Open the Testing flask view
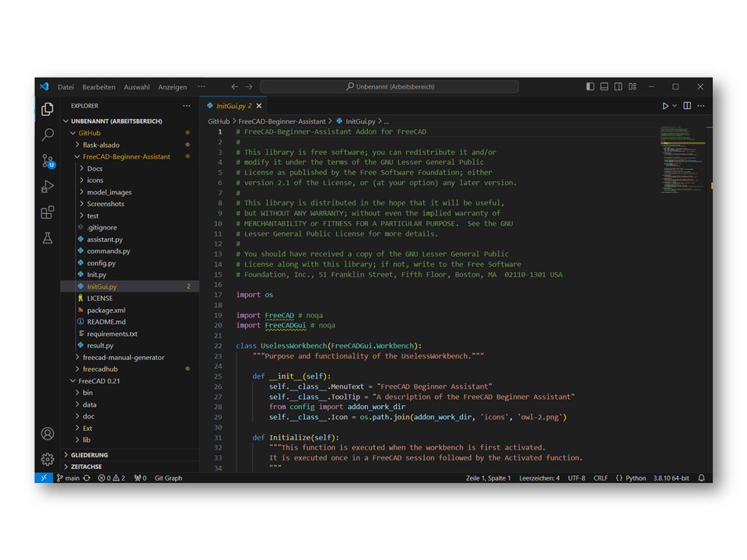 [47, 239]
